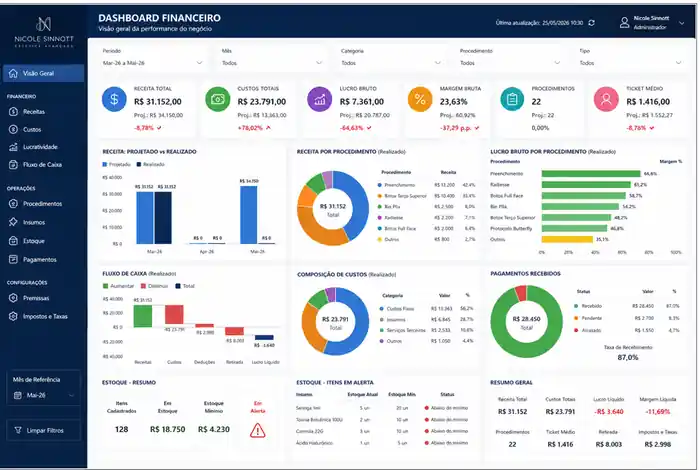Click the Limpar Filtros button
The width and height of the screenshot is (700, 470).
point(43,430)
